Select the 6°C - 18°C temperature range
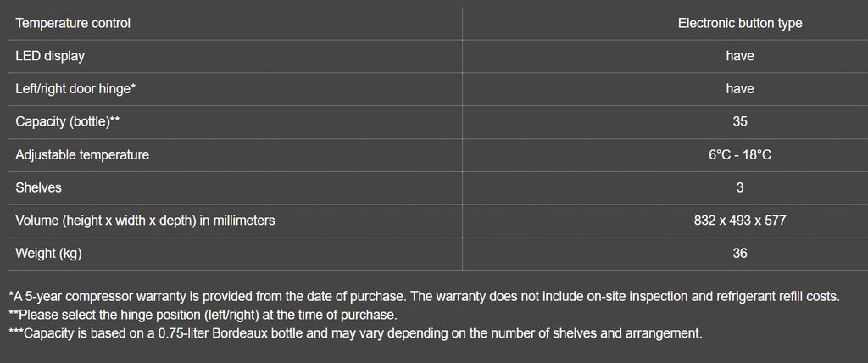Image resolution: width=868 pixels, height=363 pixels. (x=739, y=155)
